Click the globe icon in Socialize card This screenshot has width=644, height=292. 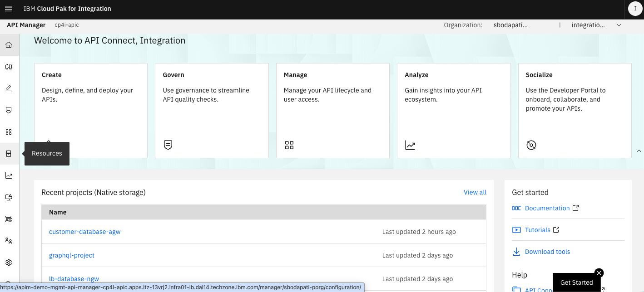click(x=531, y=145)
